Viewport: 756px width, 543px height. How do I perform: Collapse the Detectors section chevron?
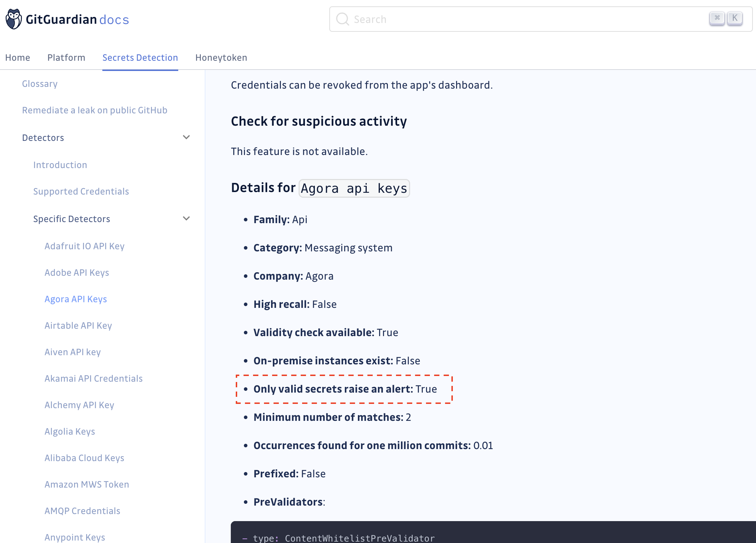coord(186,137)
